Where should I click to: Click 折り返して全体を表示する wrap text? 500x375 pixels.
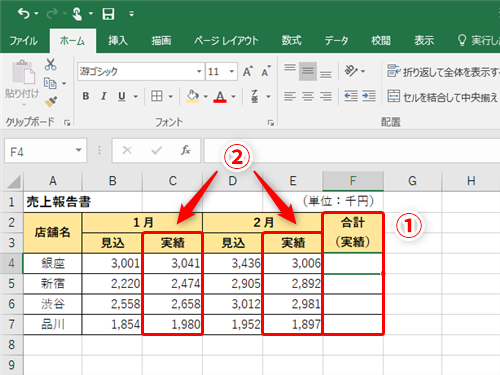[443, 71]
